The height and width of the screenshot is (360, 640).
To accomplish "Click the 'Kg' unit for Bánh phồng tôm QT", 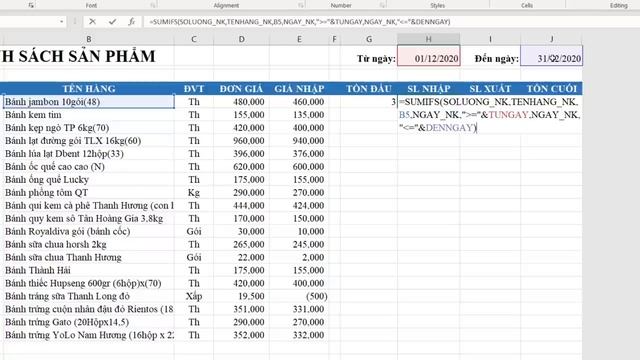I will tap(194, 193).
